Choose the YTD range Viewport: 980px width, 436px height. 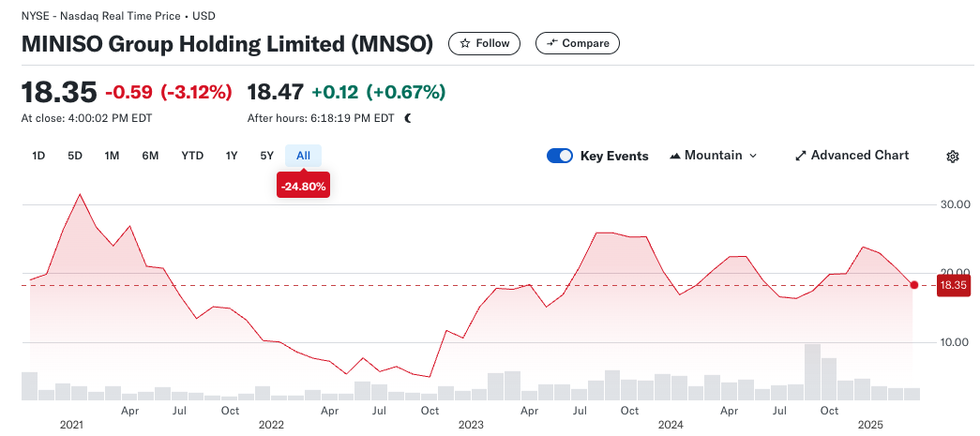(192, 156)
